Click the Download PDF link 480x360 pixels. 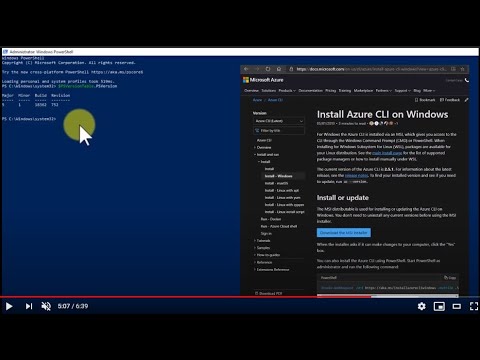click(x=269, y=293)
